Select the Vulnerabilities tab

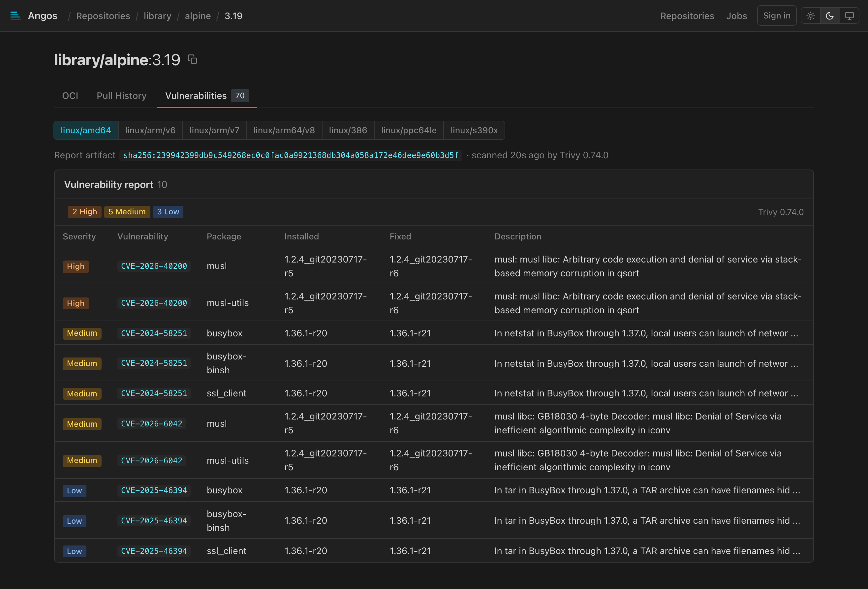point(207,96)
